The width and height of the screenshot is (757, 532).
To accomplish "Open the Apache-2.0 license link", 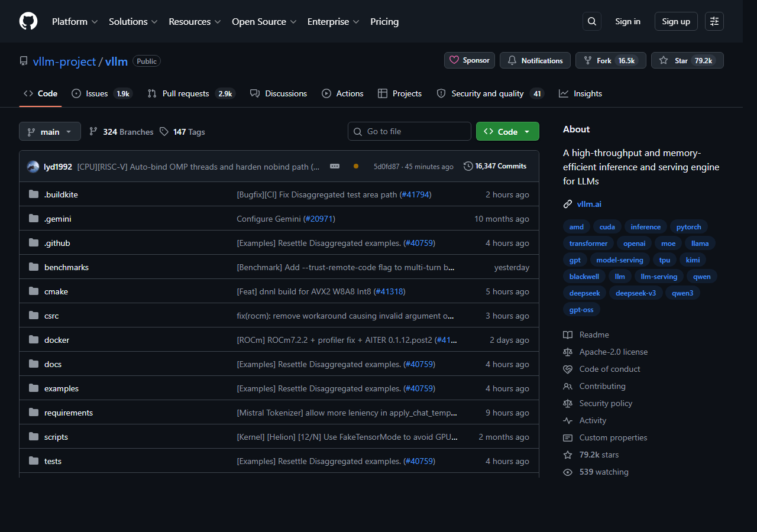I will pyautogui.click(x=606, y=352).
